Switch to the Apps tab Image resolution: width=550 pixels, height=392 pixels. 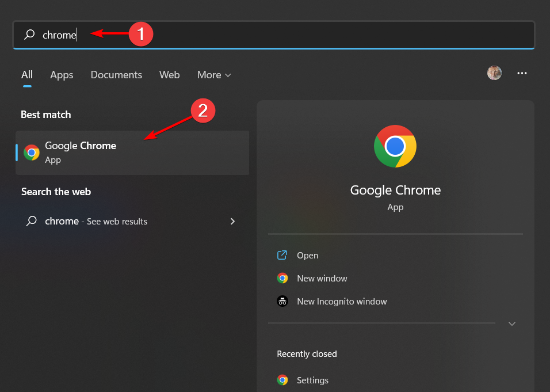[x=62, y=75]
